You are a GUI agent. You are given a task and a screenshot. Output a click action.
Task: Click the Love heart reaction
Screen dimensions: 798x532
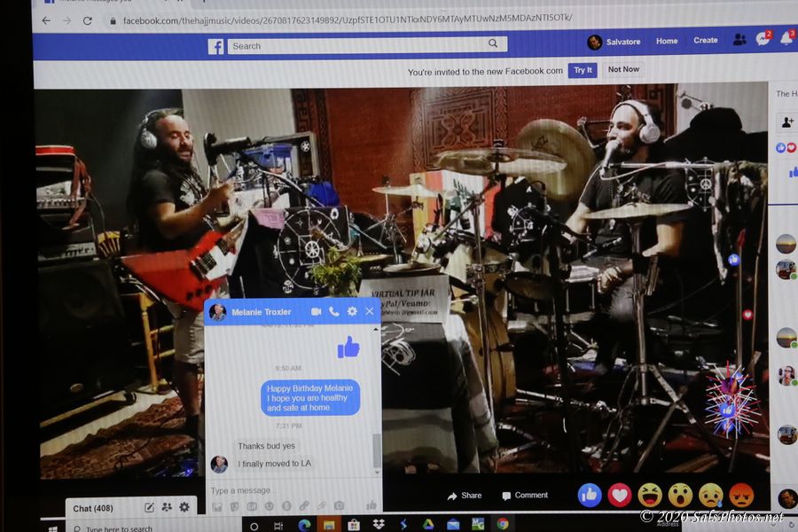pos(619,495)
